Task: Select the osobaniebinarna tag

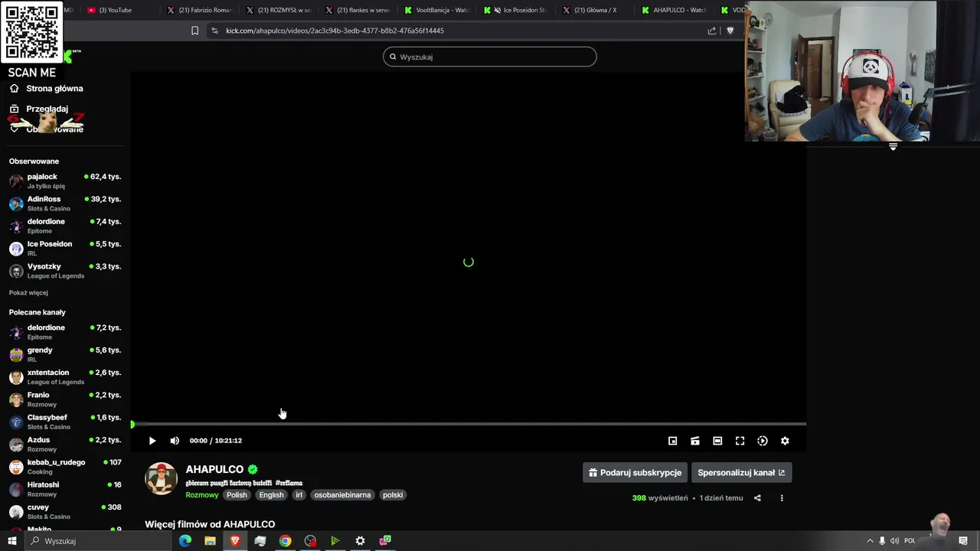Action: click(342, 495)
